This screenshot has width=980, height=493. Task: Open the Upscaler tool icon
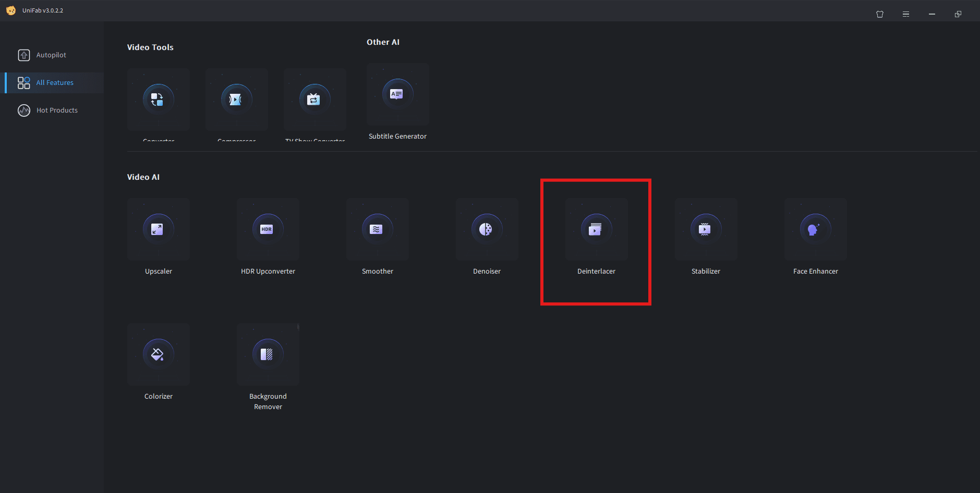pos(158,229)
